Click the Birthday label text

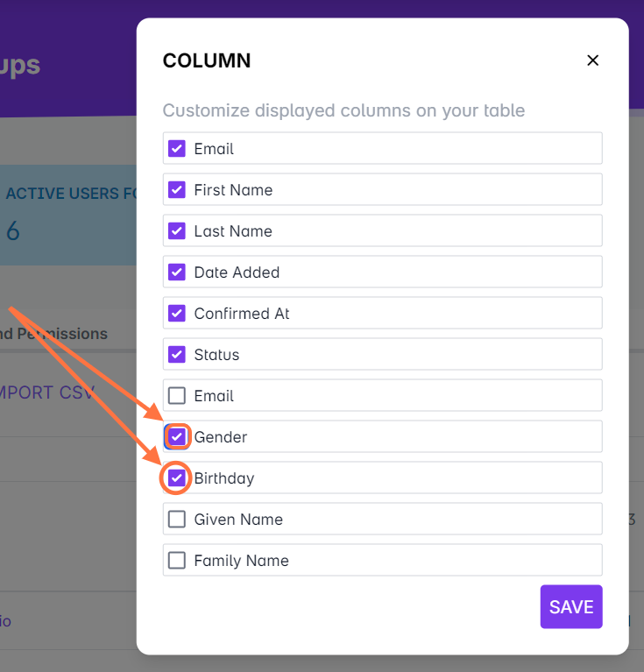click(224, 478)
